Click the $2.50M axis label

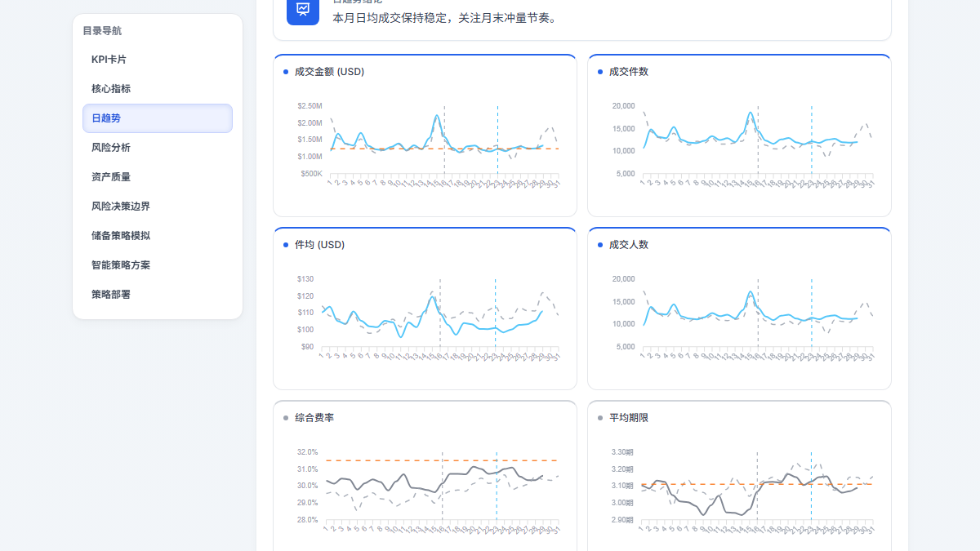coord(310,106)
